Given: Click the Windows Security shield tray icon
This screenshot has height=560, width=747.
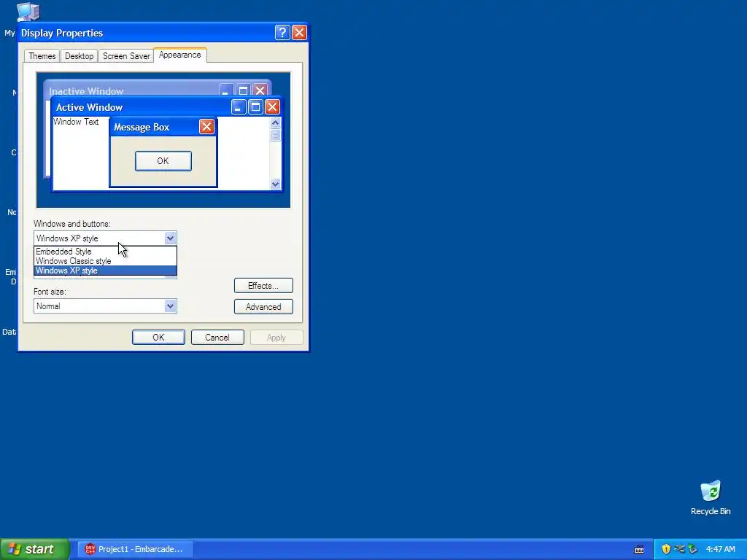Looking at the screenshot, I should coord(666,549).
